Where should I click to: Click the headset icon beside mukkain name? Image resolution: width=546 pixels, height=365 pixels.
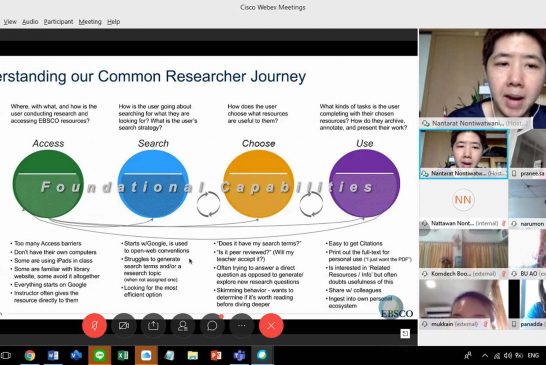tap(425, 324)
